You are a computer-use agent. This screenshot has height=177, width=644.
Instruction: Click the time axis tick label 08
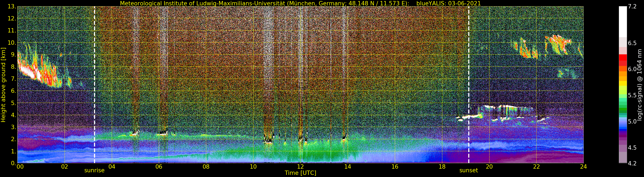(x=206, y=167)
